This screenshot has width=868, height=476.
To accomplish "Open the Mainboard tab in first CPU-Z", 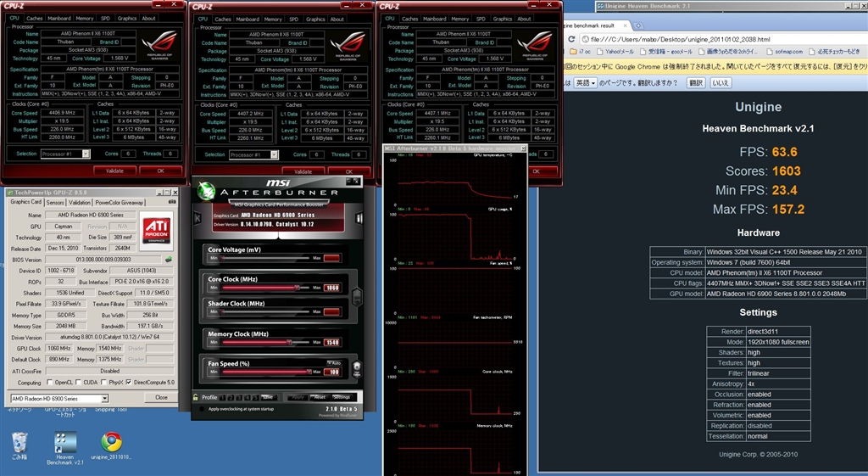I will pyautogui.click(x=59, y=18).
